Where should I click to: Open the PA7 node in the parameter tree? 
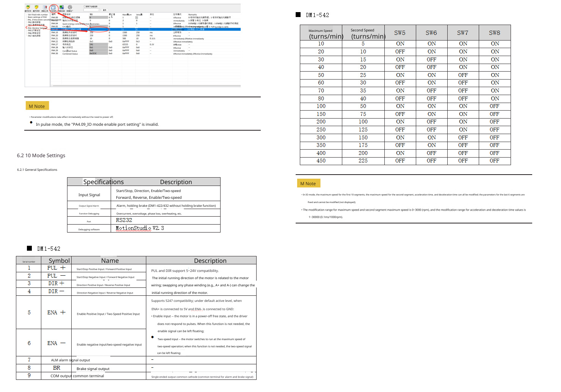coord(34,36)
